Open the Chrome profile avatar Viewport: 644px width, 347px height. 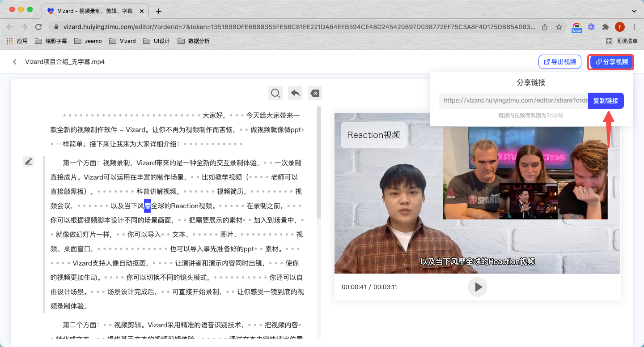point(620,27)
